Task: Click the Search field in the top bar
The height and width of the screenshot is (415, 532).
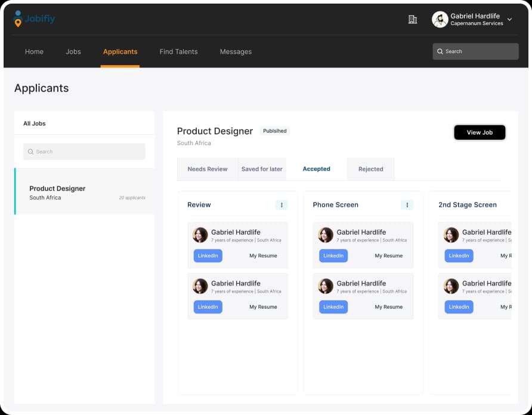Action: (475, 51)
